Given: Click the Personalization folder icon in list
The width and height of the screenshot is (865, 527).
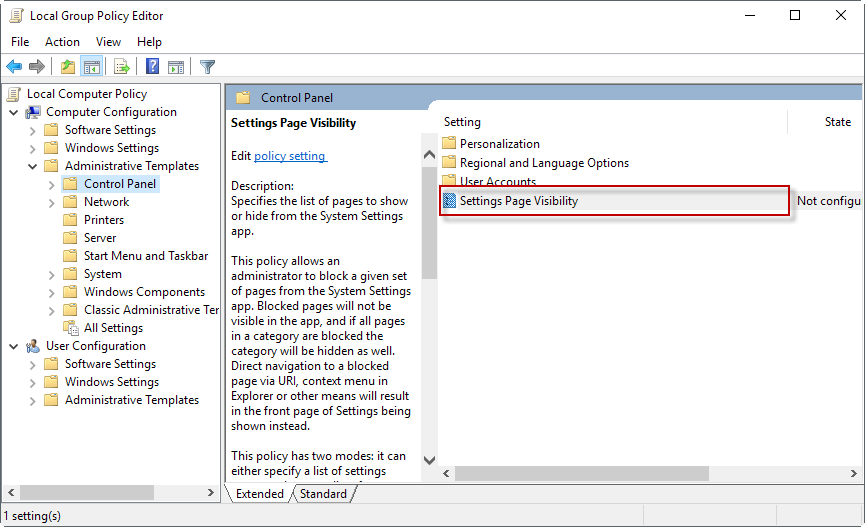Looking at the screenshot, I should (449, 143).
